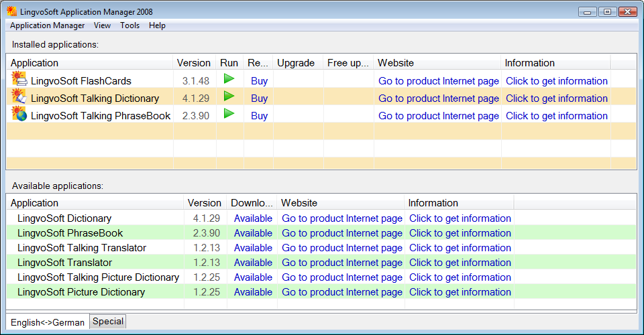Select LingvoSoft Translator row name

[x=65, y=263]
